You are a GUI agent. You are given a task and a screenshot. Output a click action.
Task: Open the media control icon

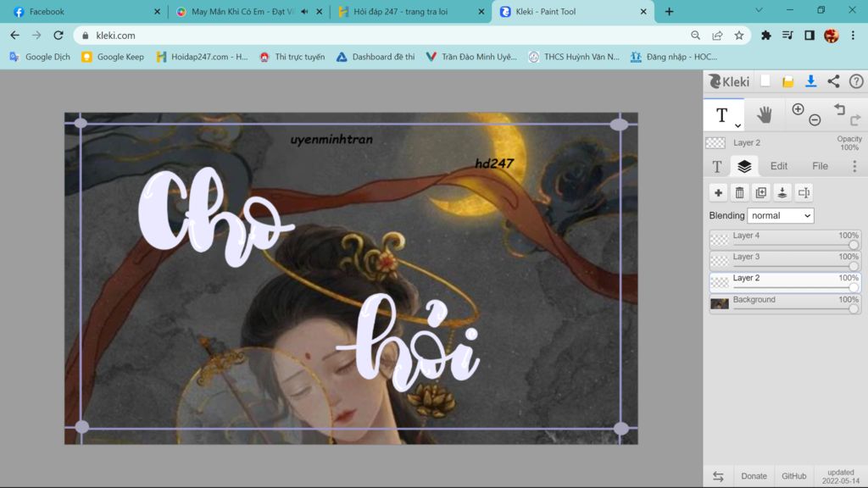point(787,36)
